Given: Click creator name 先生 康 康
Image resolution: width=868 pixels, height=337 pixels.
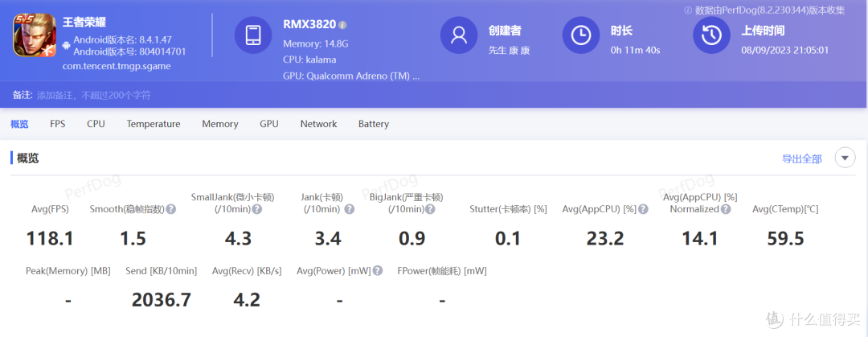Looking at the screenshot, I should pos(510,51).
